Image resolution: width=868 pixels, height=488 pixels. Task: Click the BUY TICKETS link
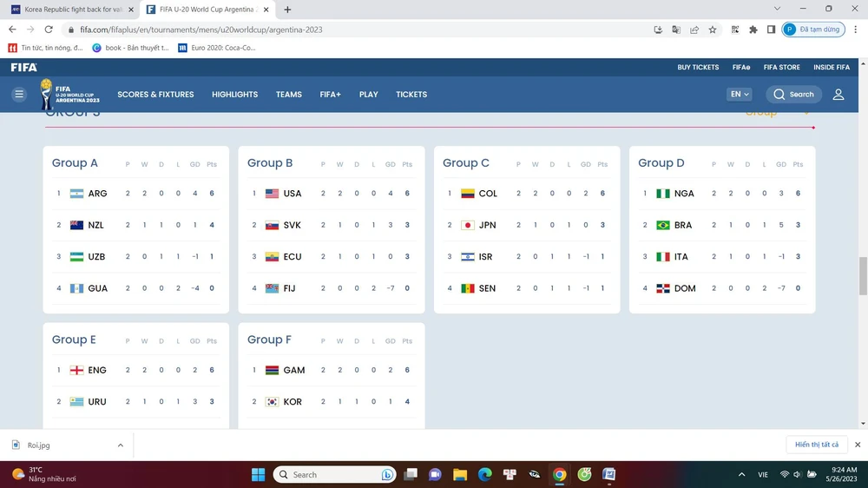[x=698, y=67]
